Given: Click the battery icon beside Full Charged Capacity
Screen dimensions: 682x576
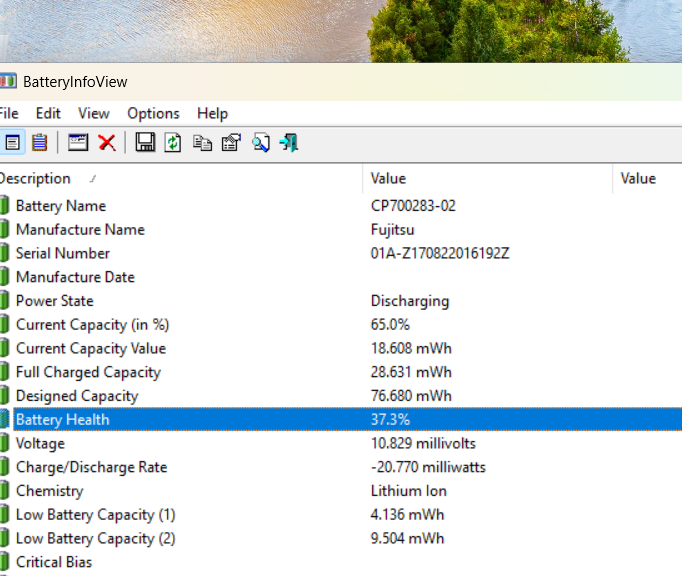Looking at the screenshot, I should [x=4, y=372].
